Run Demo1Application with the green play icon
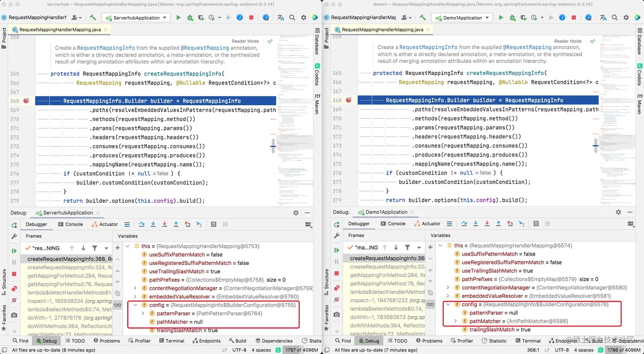 pos(501,18)
